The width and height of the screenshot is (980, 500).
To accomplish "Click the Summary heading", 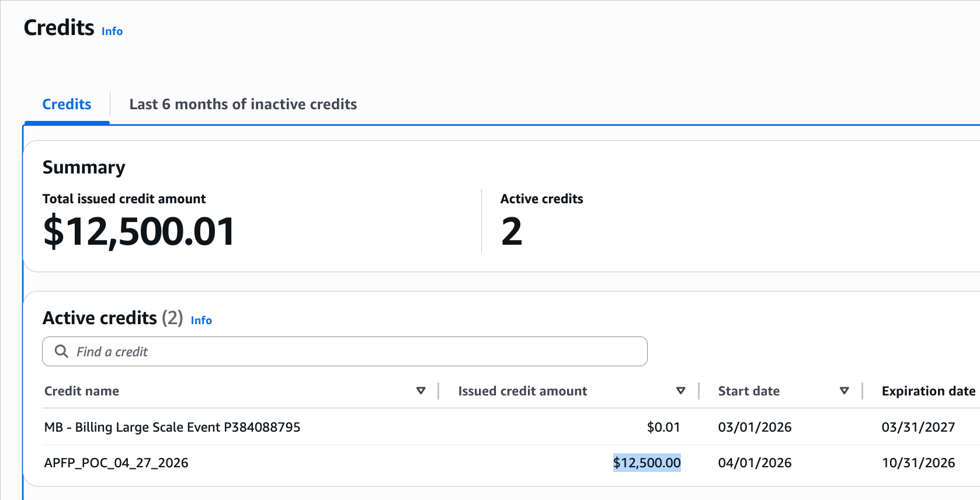I will (x=84, y=168).
